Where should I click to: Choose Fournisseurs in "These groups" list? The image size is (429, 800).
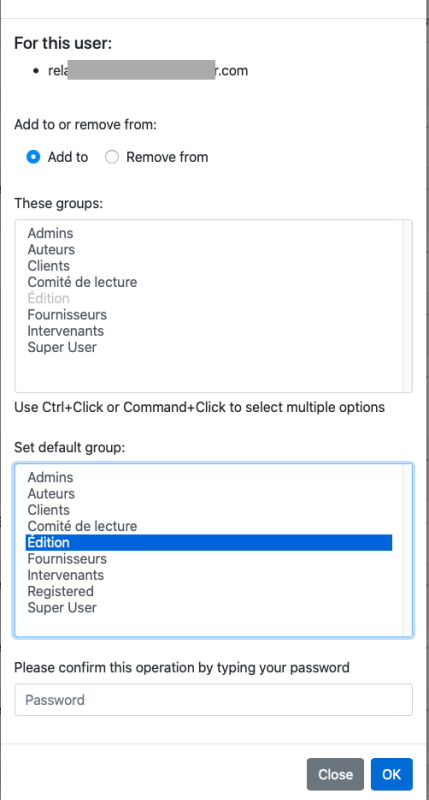pos(209,315)
